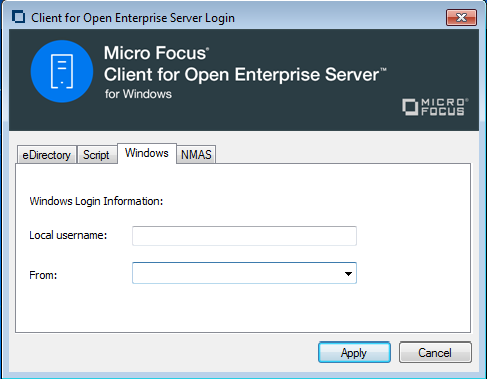Click the Micro Focus logo in banner corner
This screenshot has height=379, width=487.
(435, 107)
